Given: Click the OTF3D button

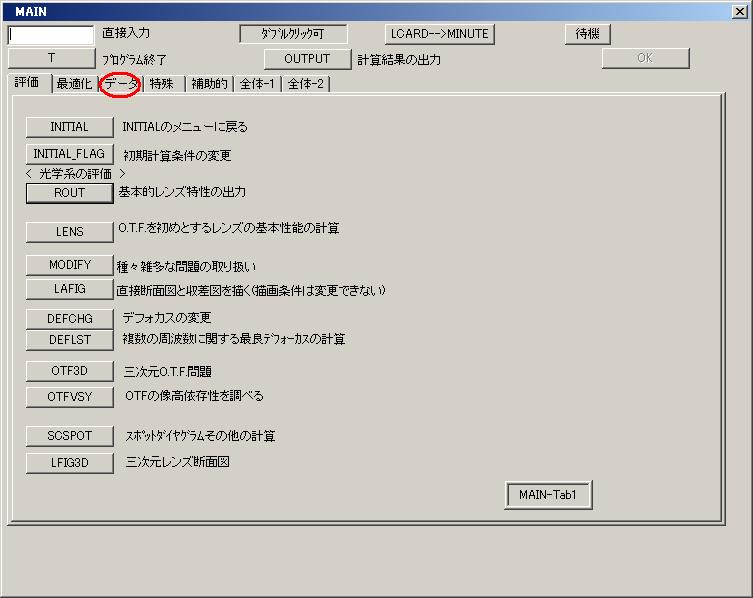Looking at the screenshot, I should (70, 371).
